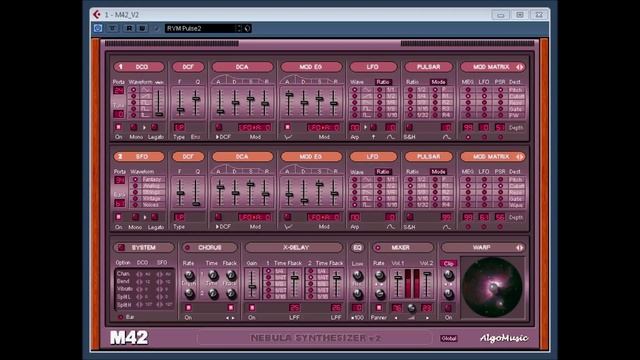Toggle the Chorus On switch
Screen dimensions: 640x360
point(188,308)
